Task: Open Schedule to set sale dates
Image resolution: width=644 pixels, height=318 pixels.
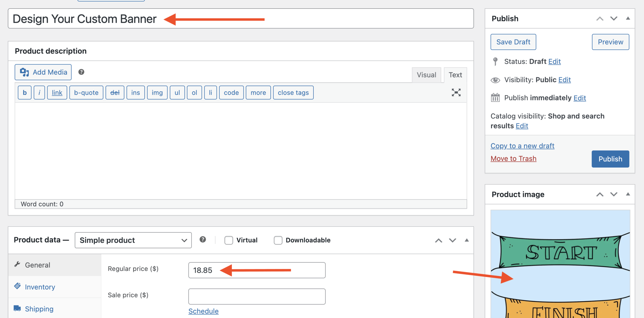Action: 203,311
